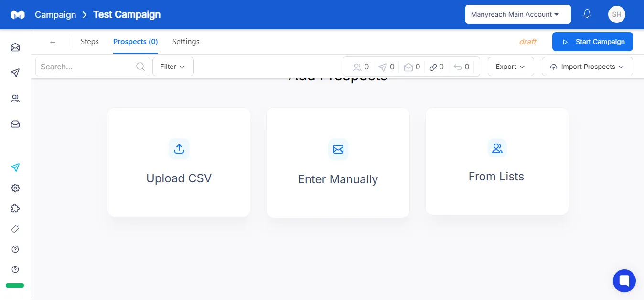Select the paper-plane send icon in sidebar
This screenshot has width=644, height=300.
click(x=15, y=73)
